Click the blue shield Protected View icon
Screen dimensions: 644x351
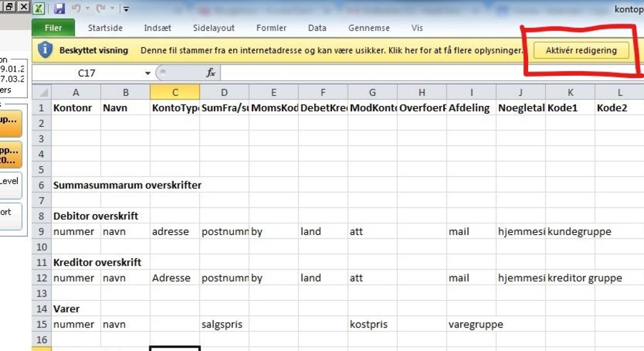(x=45, y=50)
